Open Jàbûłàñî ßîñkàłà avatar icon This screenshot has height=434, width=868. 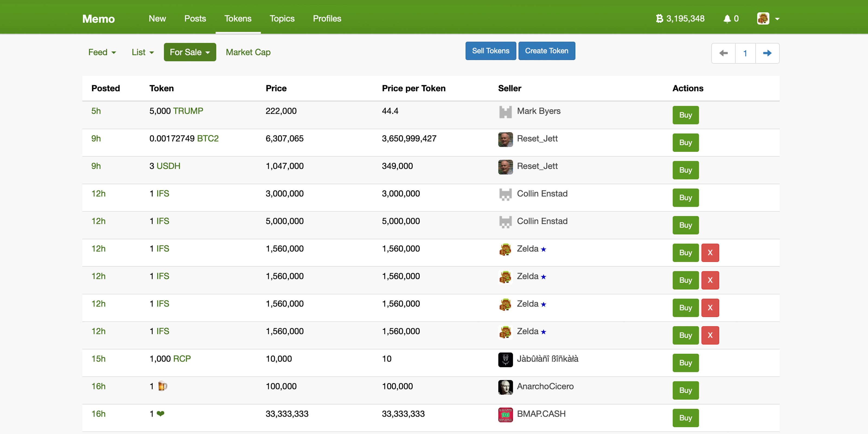(x=505, y=360)
